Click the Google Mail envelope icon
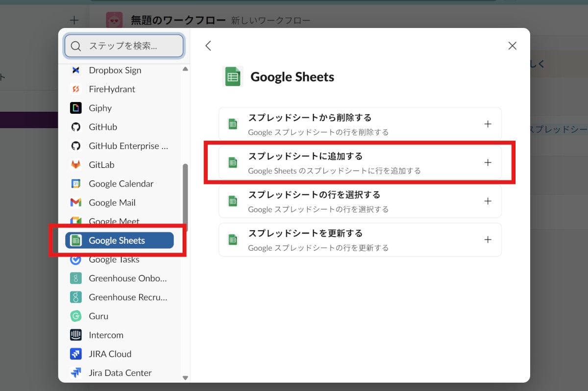Viewport: 588px width, 391px height. (x=75, y=203)
